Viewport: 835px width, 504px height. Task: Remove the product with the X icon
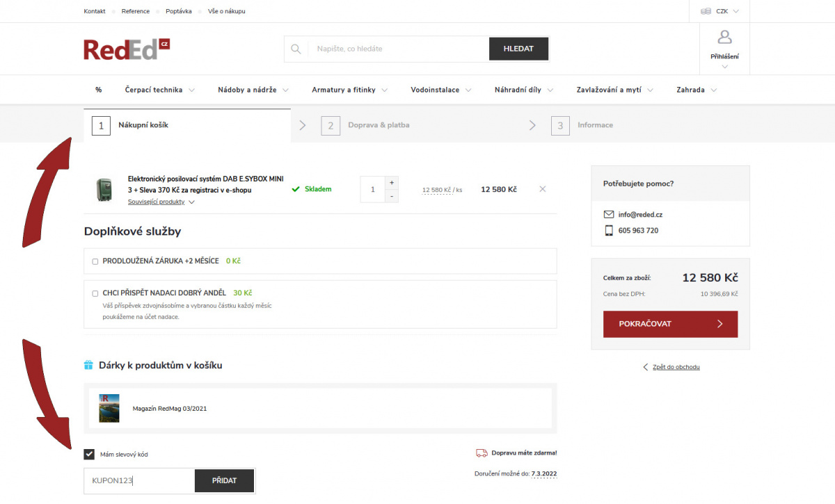[x=543, y=189]
